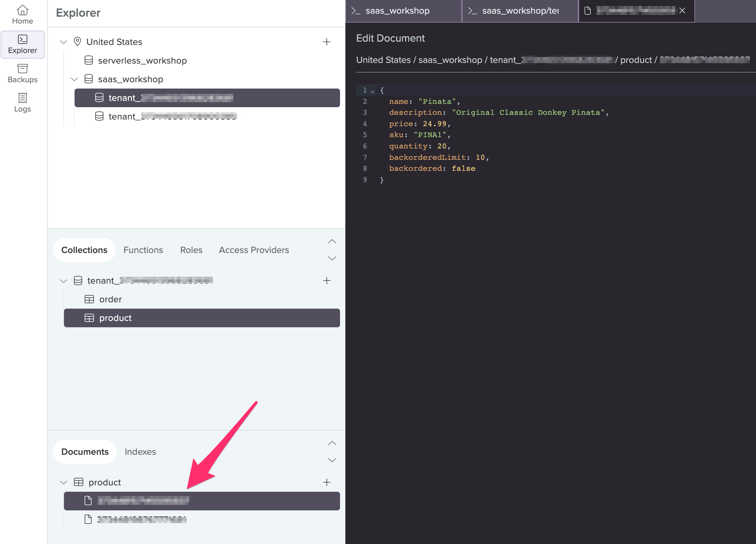Open the Logs sidebar section
The image size is (756, 544).
coord(22,103)
